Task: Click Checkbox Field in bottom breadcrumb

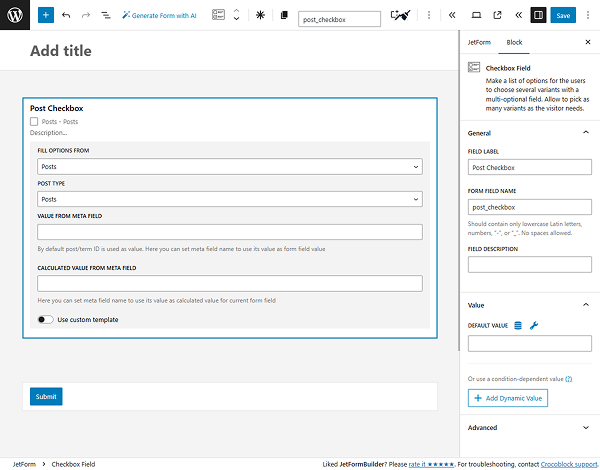Action: (x=73, y=464)
